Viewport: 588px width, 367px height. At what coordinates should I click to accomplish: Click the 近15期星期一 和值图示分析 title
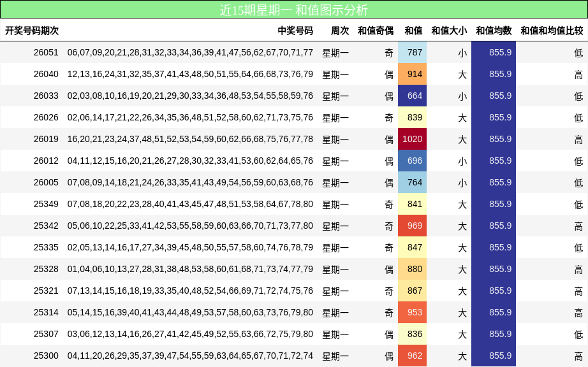pyautogui.click(x=293, y=9)
